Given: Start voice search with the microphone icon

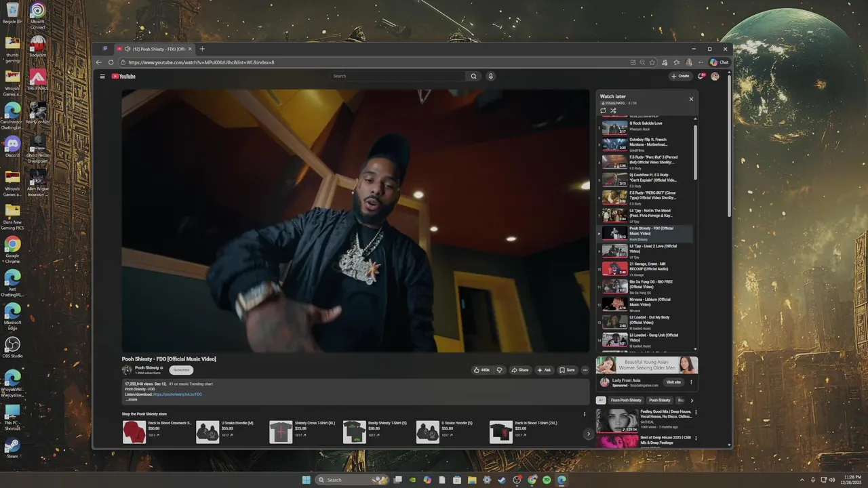Looking at the screenshot, I should pos(490,76).
